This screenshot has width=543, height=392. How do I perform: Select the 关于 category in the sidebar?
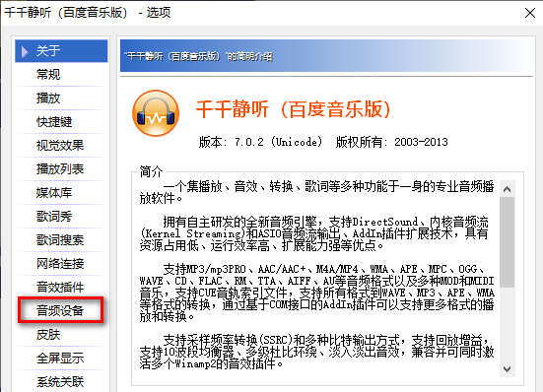coord(61,51)
